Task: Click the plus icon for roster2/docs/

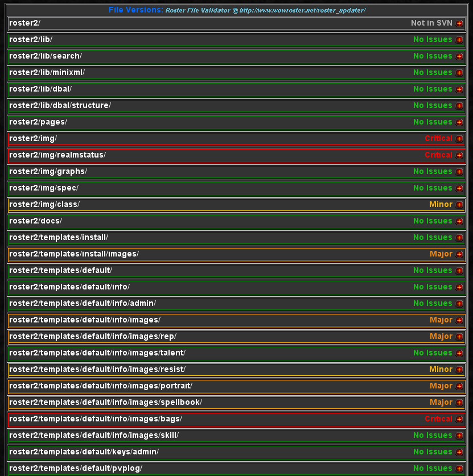Action: pos(459,221)
